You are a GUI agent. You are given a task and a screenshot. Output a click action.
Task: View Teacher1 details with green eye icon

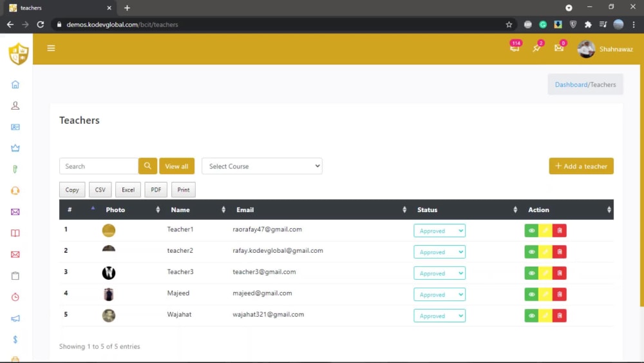click(531, 231)
